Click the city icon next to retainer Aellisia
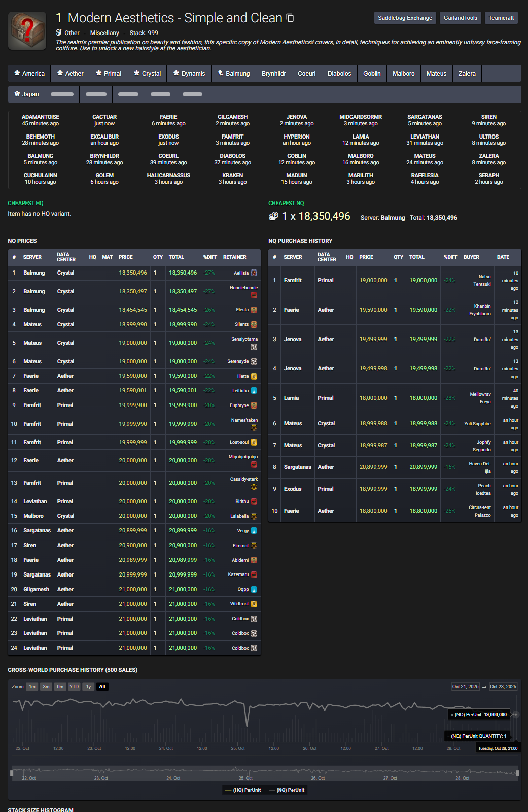This screenshot has width=528, height=812. [254, 273]
